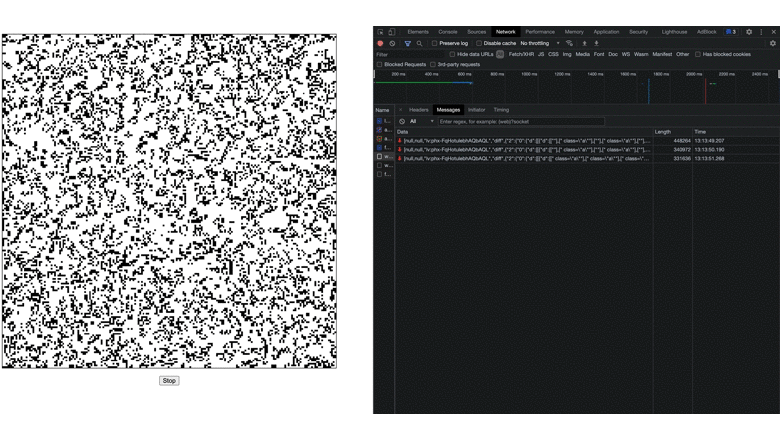
Task: Select the first WebSocket message row
Action: click(x=525, y=141)
